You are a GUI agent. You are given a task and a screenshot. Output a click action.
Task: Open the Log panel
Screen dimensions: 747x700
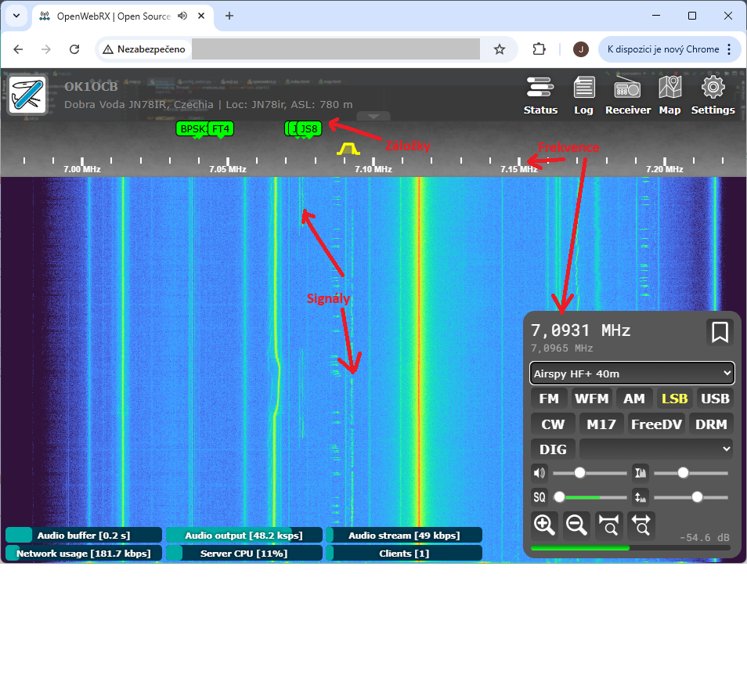click(583, 96)
